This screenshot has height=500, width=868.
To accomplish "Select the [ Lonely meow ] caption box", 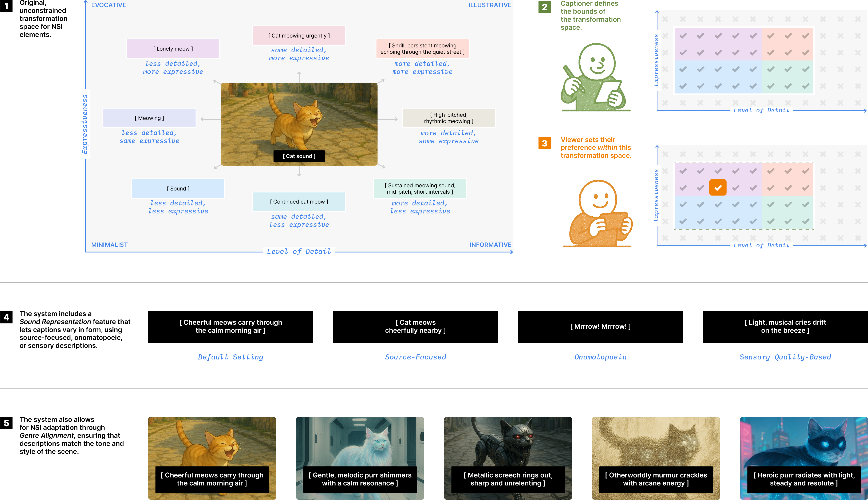I will click(173, 49).
